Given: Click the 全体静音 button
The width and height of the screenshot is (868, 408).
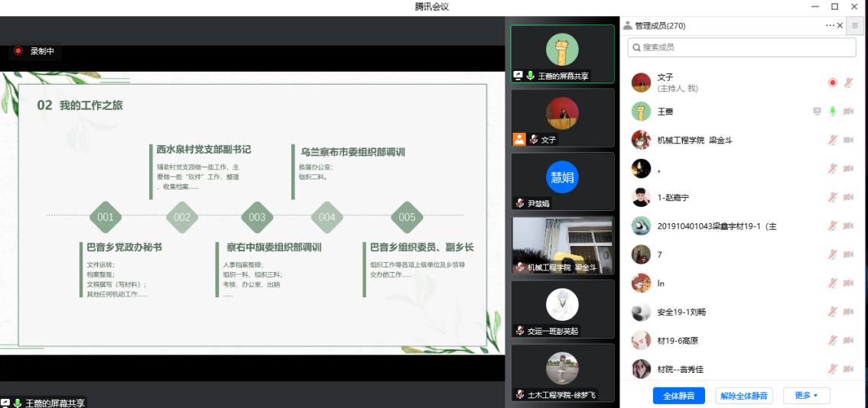Looking at the screenshot, I should pos(678,396).
